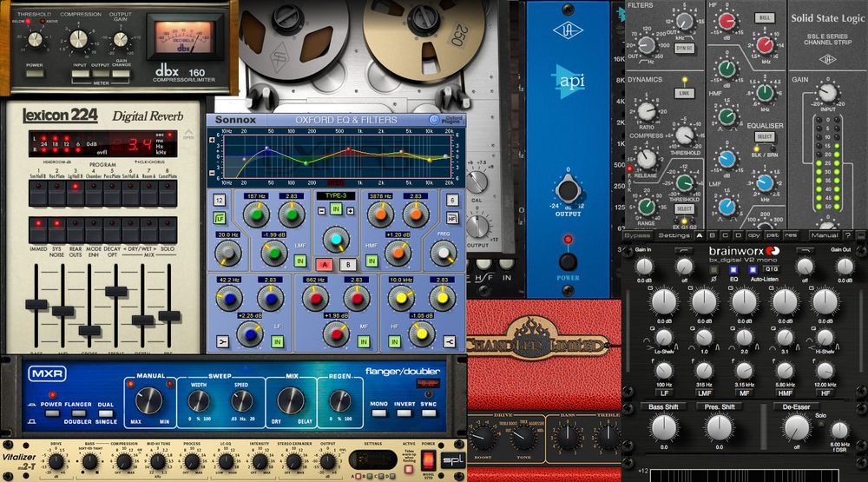Turn brainworx Bass Shift knob

663,427
